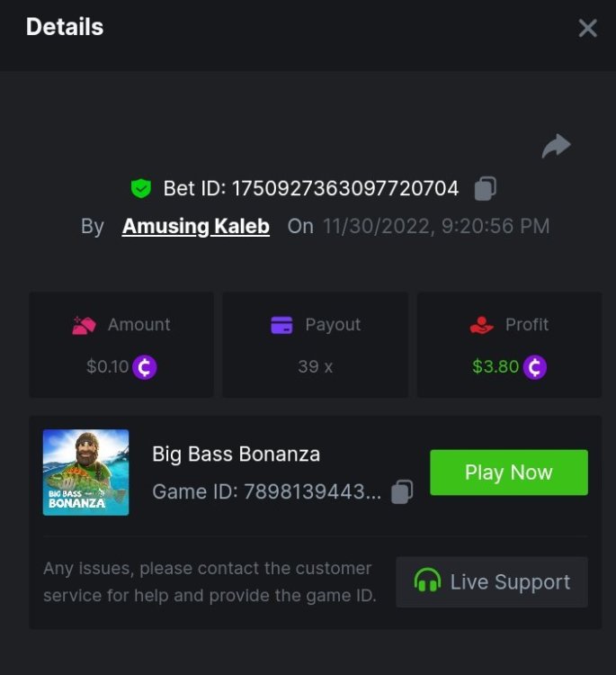The image size is (616, 675).
Task: Click the green verified shield icon
Action: coord(140,188)
